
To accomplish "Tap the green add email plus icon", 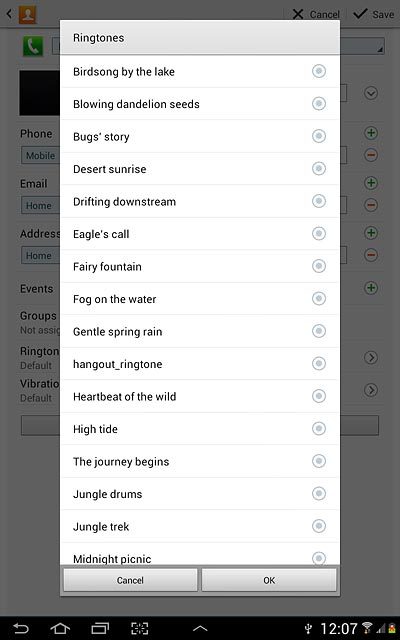I will pos(371,182).
